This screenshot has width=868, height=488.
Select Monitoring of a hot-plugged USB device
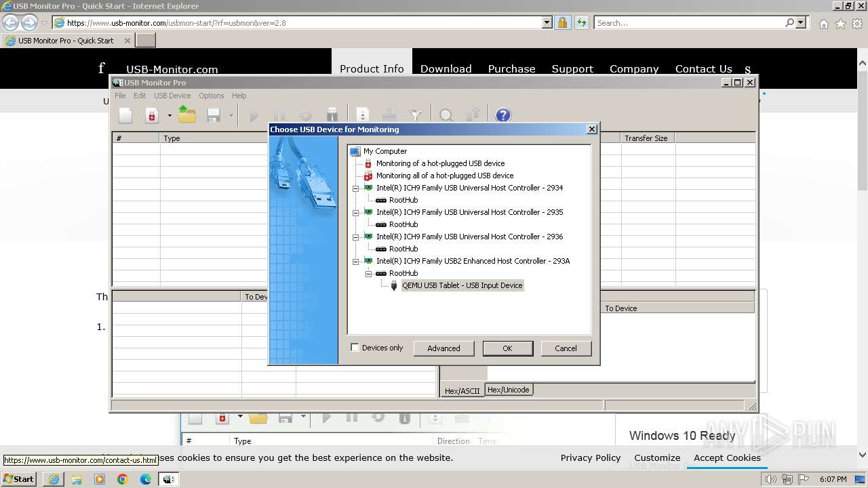[440, 163]
